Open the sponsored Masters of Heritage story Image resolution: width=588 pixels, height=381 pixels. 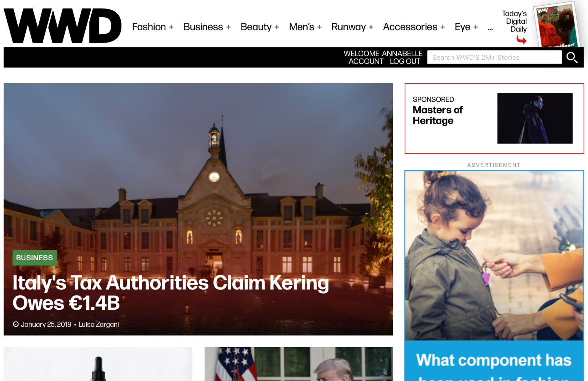click(x=438, y=115)
